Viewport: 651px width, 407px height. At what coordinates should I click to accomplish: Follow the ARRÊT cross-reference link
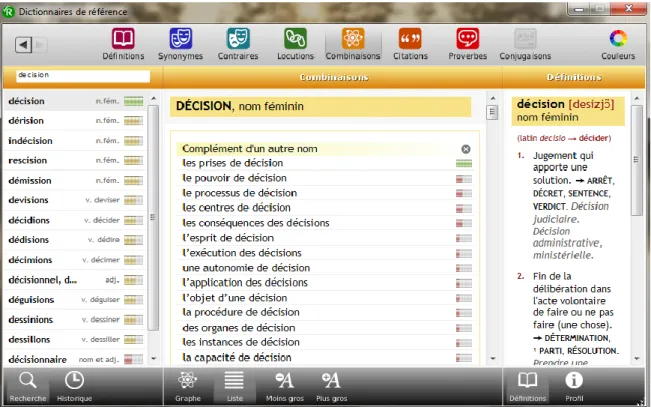tap(599, 181)
